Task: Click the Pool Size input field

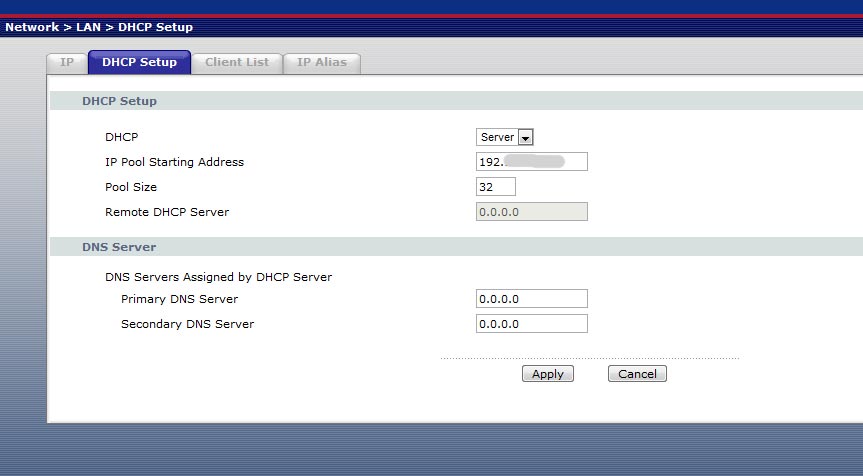Action: coord(496,187)
